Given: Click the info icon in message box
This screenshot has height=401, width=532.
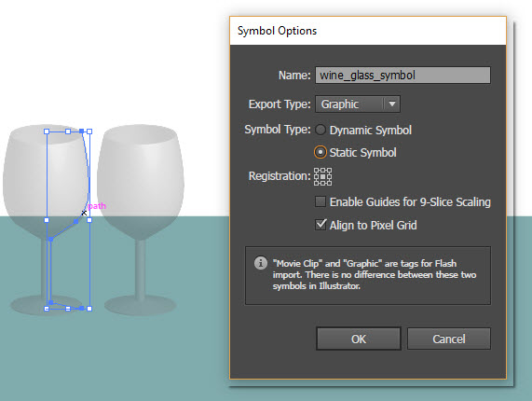Looking at the screenshot, I should tap(261, 263).
